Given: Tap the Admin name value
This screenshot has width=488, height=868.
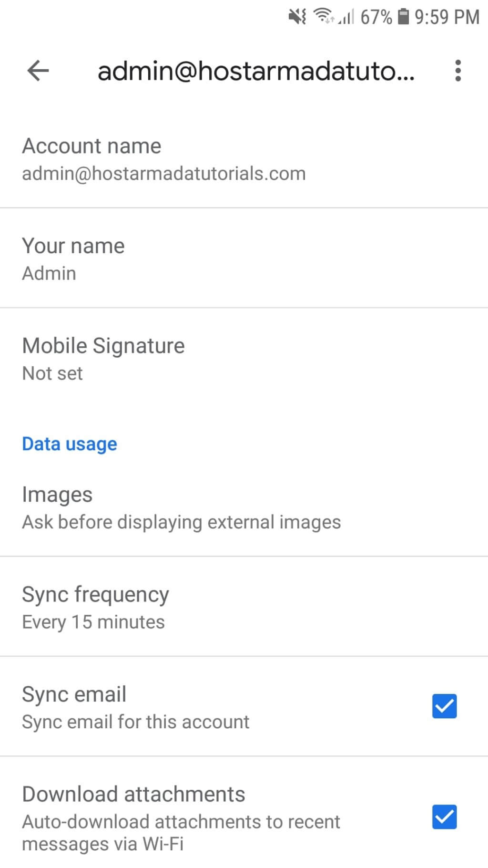Looking at the screenshot, I should click(x=49, y=273).
